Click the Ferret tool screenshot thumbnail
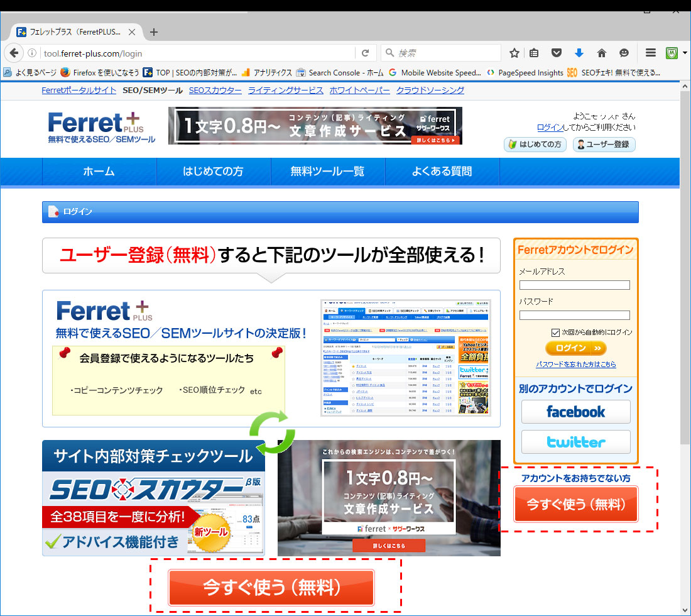The width and height of the screenshot is (691, 616). (x=405, y=358)
